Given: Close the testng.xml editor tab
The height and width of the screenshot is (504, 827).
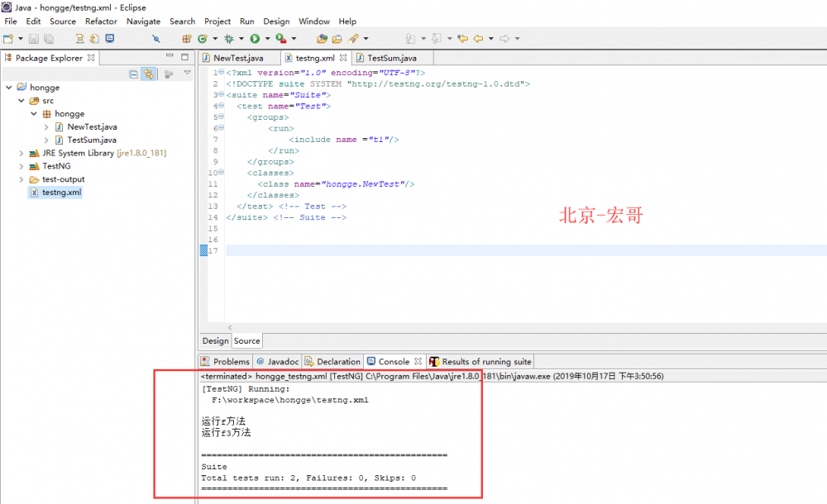Looking at the screenshot, I should tap(343, 58).
